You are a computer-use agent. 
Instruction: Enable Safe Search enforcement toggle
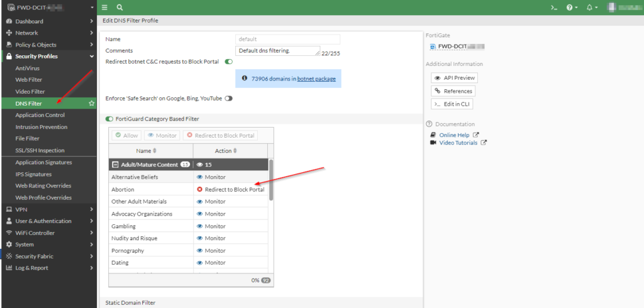point(229,99)
